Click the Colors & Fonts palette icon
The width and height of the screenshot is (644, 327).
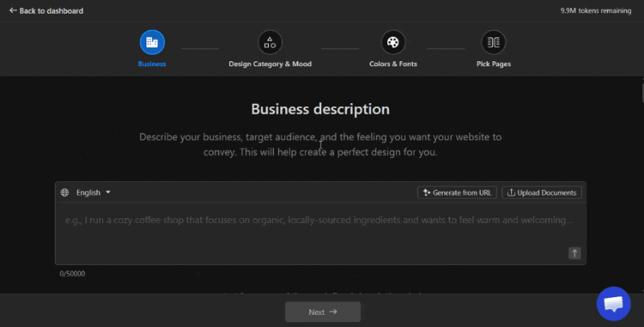(x=393, y=42)
